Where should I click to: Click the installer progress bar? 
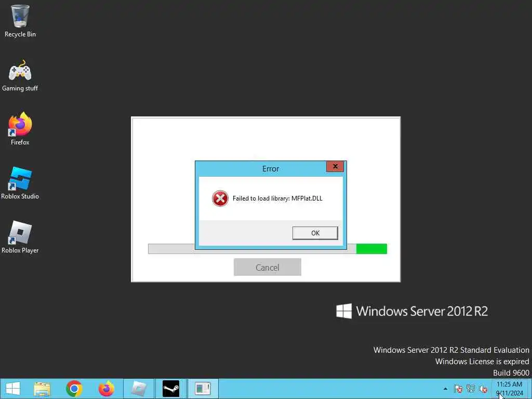pyautogui.click(x=268, y=249)
